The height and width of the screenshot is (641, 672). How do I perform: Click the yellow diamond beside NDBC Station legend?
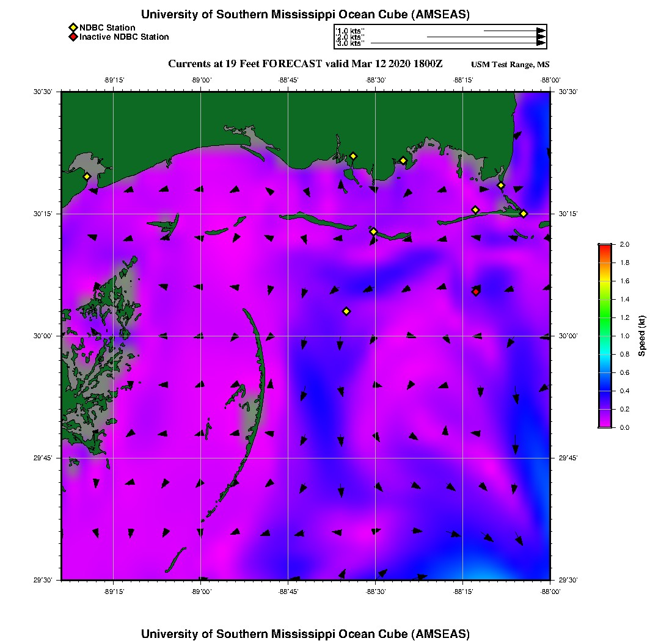click(73, 27)
